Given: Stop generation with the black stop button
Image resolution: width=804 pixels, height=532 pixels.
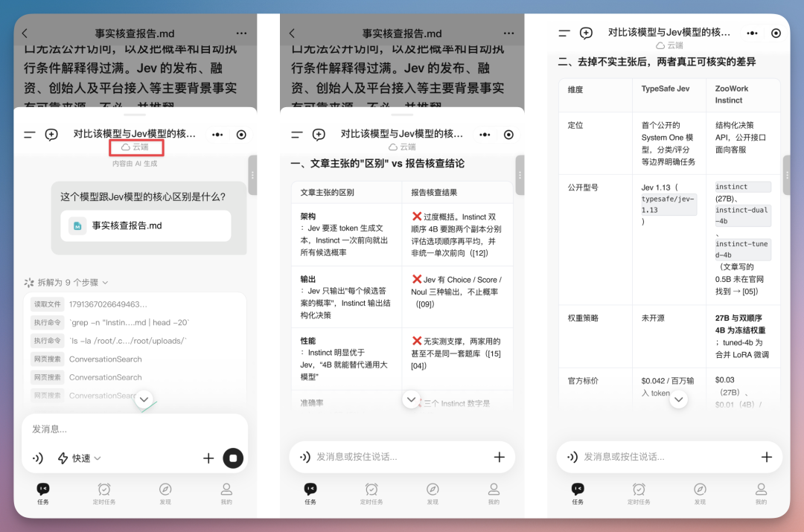Looking at the screenshot, I should 233,458.
